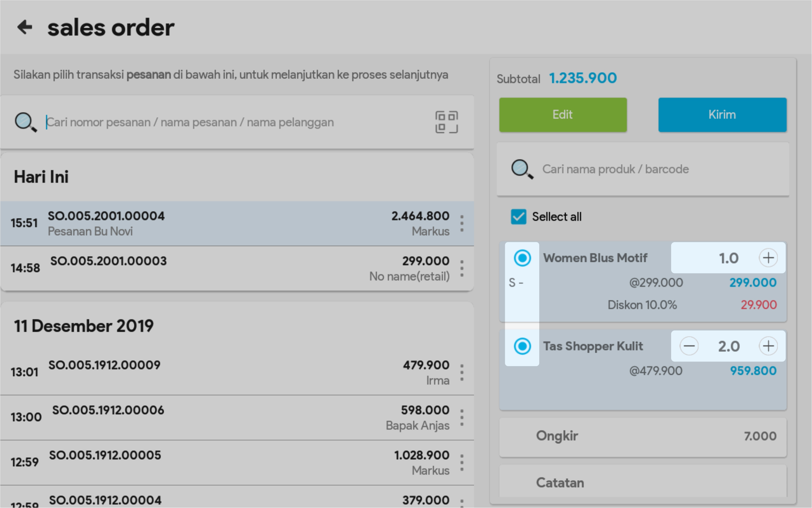Screen dimensions: 812x508
Task: Click the order search magnifier icon
Action: click(x=25, y=122)
